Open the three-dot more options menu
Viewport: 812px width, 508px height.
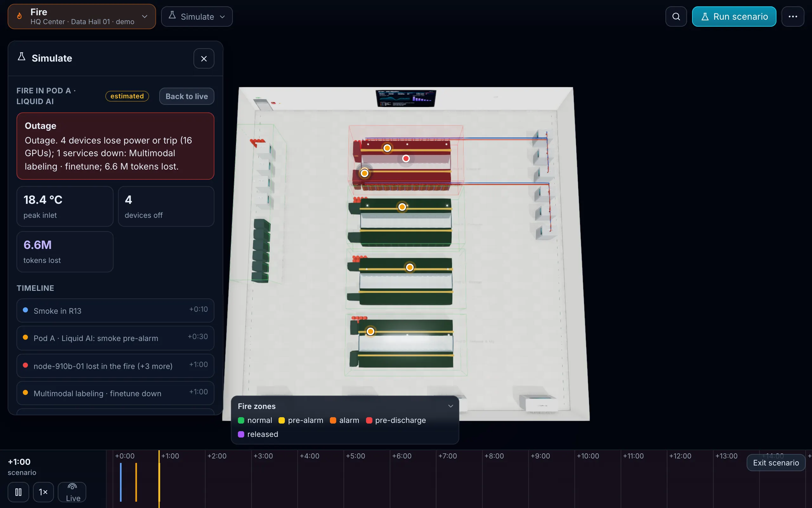click(x=793, y=17)
